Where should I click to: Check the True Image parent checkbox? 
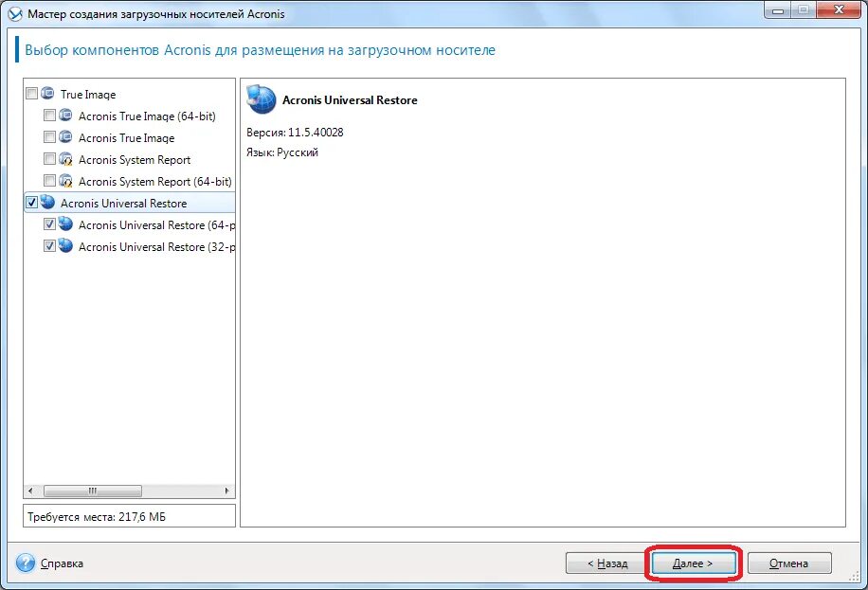click(x=32, y=94)
